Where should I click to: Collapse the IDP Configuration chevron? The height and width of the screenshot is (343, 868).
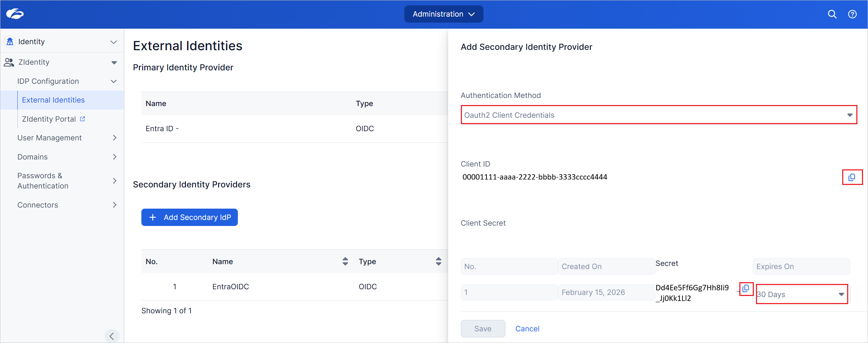point(114,81)
